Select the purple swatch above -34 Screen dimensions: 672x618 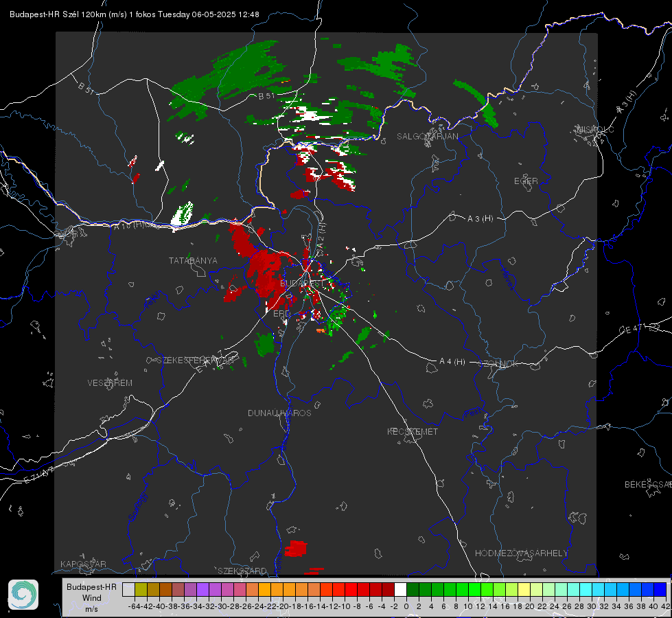click(202, 590)
